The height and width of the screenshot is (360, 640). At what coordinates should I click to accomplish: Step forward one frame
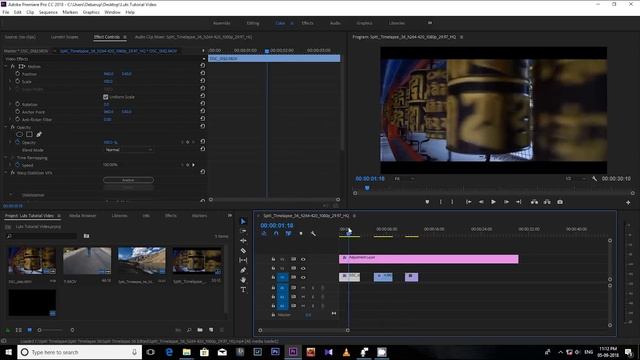pos(506,202)
